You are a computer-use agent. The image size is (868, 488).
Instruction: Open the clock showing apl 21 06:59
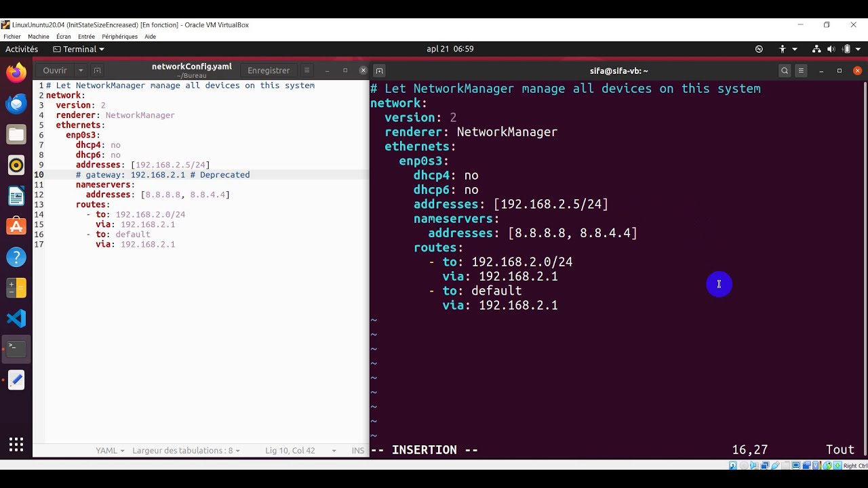point(450,49)
